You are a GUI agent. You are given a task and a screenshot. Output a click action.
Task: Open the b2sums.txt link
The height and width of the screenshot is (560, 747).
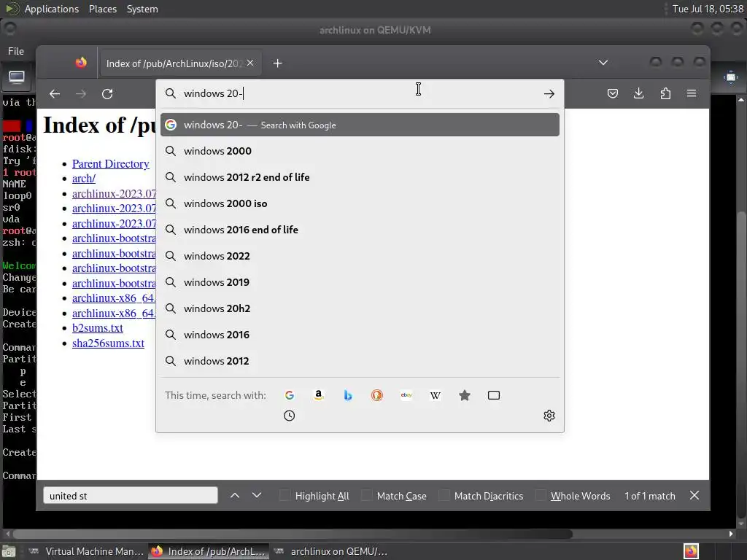[x=98, y=328]
